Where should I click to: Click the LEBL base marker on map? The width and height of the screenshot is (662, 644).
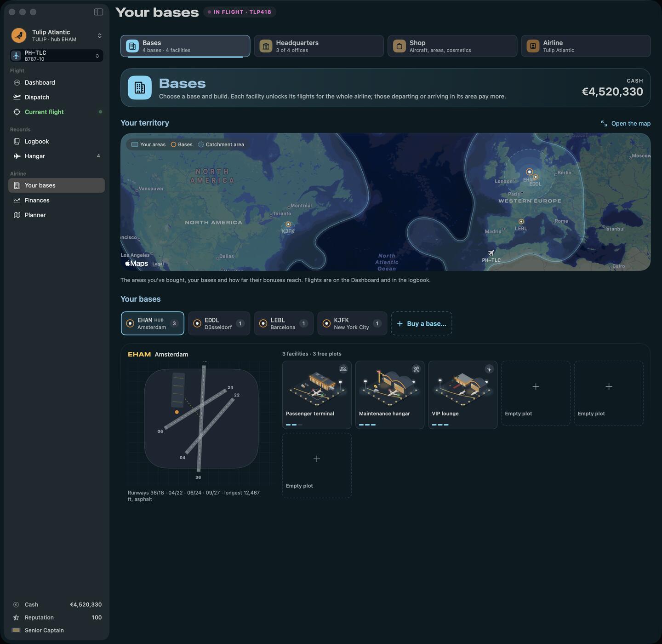click(x=521, y=222)
